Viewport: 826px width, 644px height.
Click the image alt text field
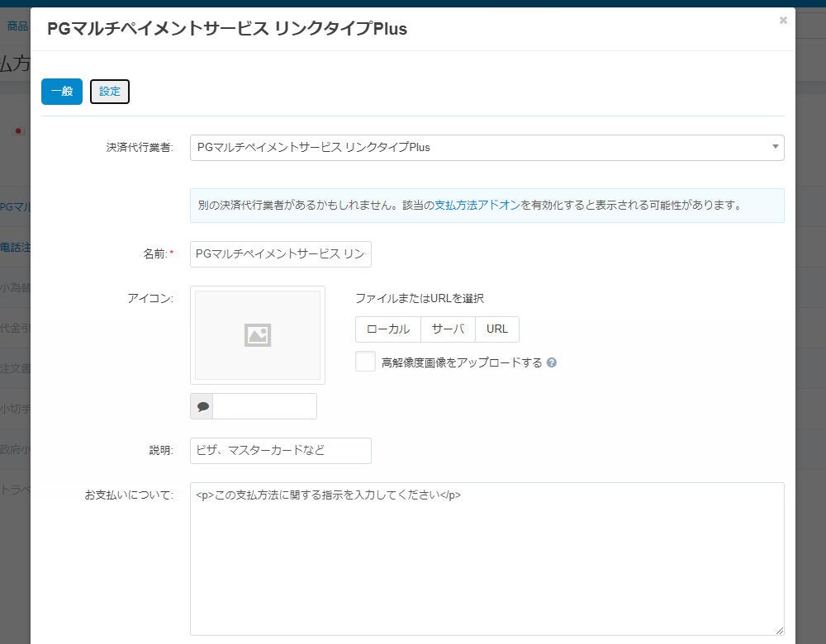264,406
